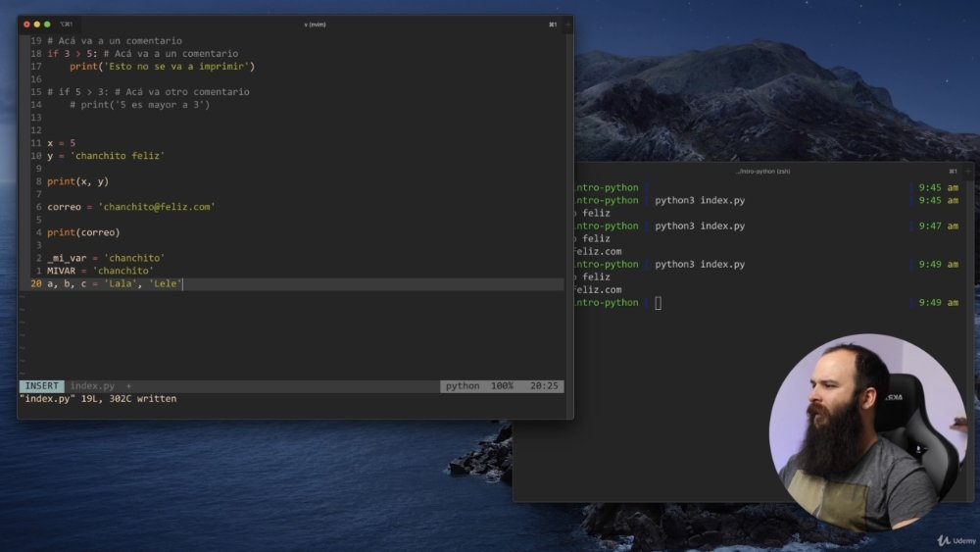This screenshot has width=980, height=552.
Task: Click the 9:47 am timestamp in terminal
Action: tap(938, 226)
